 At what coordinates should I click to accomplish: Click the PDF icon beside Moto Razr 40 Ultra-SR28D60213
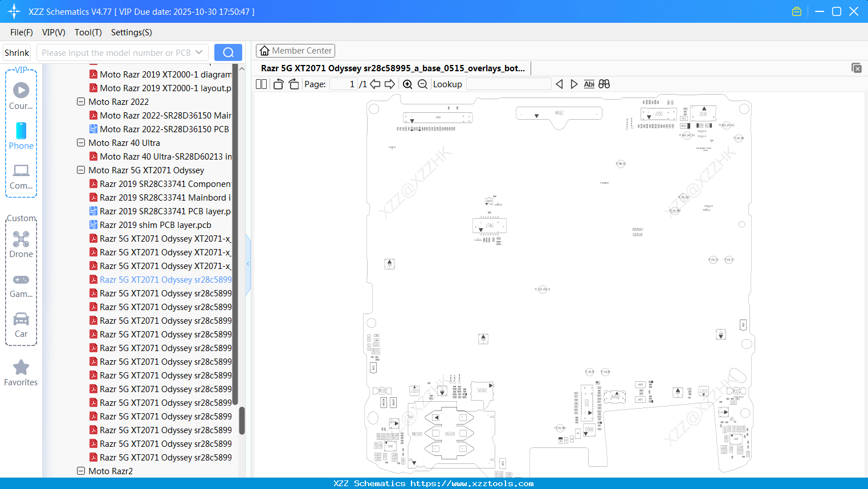point(93,157)
